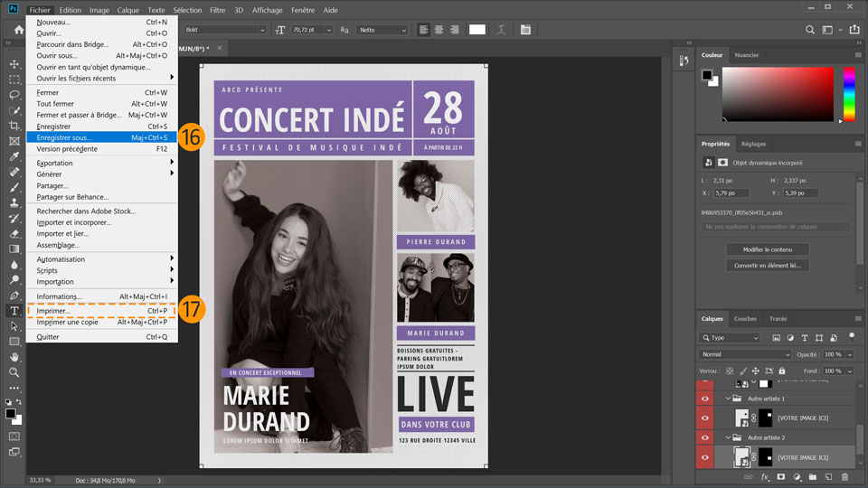Open the Normal blend mode dropdown

pos(744,354)
